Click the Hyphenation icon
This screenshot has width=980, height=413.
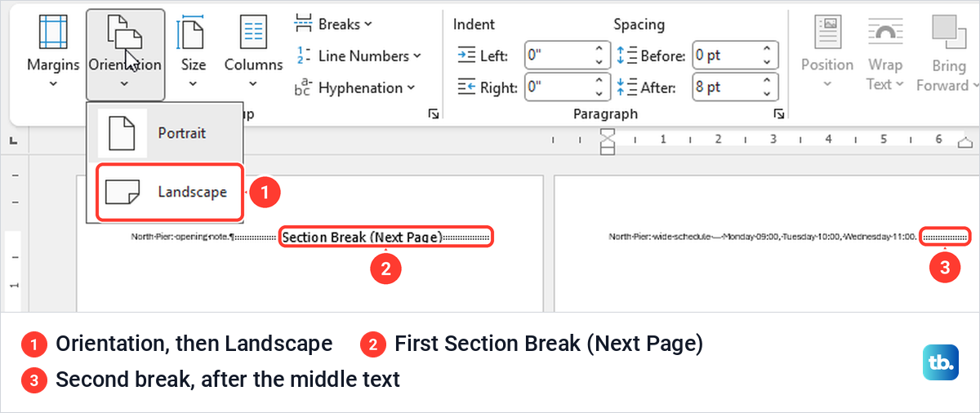[x=303, y=87]
